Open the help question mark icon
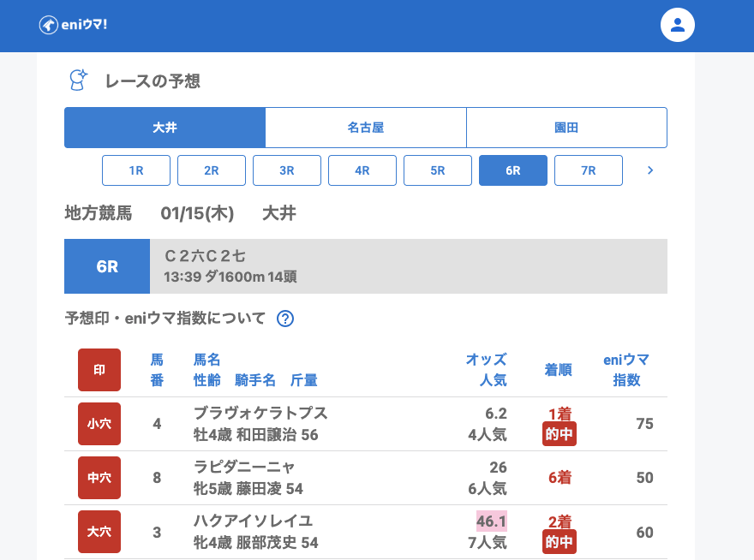The height and width of the screenshot is (560, 754). tap(285, 319)
